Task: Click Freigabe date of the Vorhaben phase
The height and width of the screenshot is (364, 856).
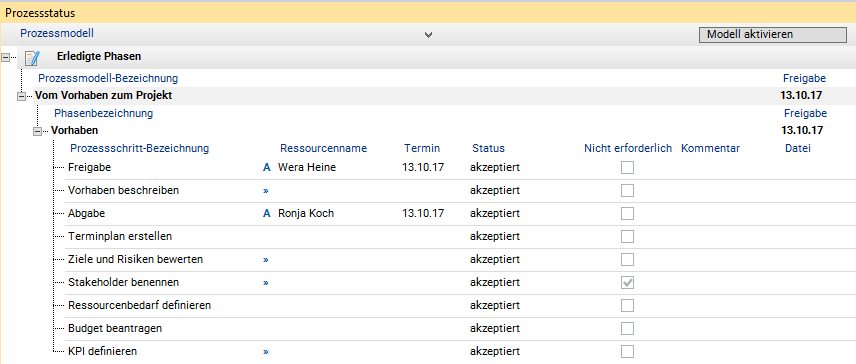Action: pos(802,130)
